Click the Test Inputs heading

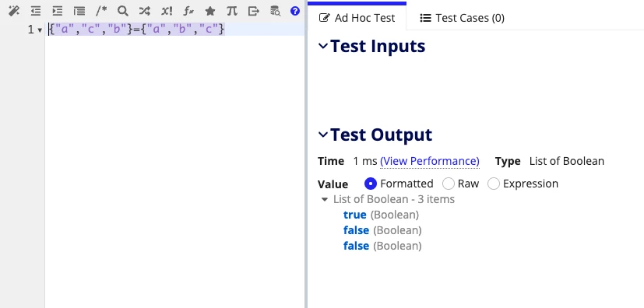tap(378, 46)
